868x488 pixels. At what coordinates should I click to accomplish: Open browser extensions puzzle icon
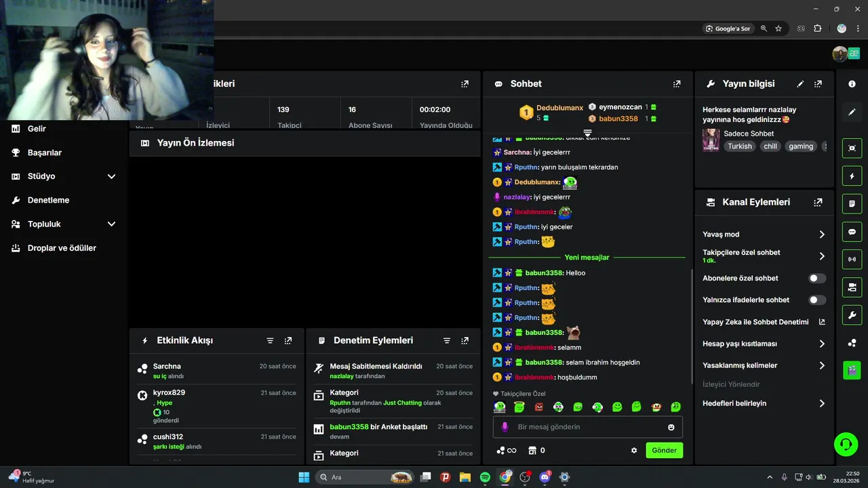817,28
